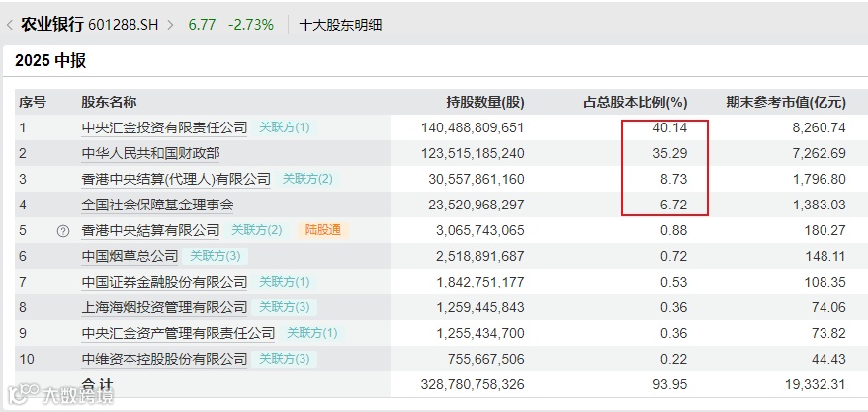Click 关联方(3) tag beside 中维资本控股
Viewport: 868px width, 412px height.
[285, 359]
